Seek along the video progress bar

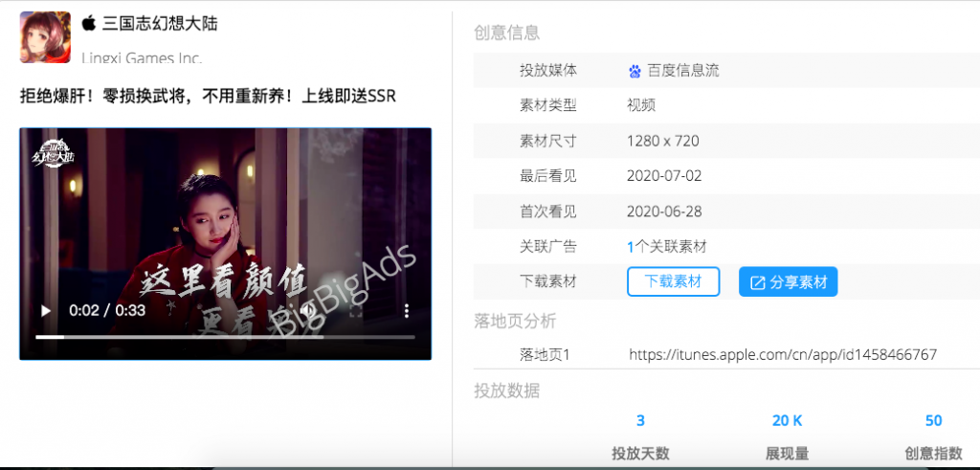(225, 337)
